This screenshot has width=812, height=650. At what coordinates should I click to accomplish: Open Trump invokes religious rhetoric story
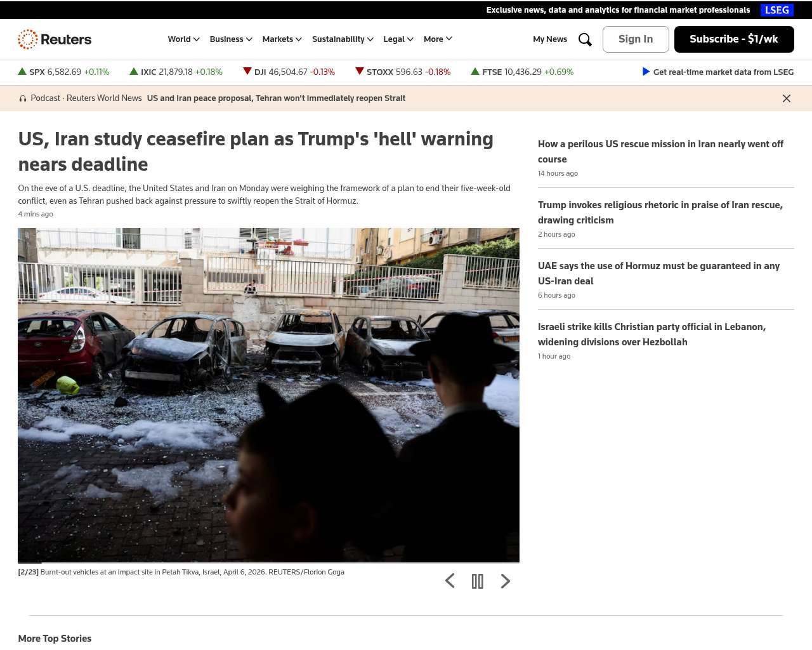coord(660,213)
